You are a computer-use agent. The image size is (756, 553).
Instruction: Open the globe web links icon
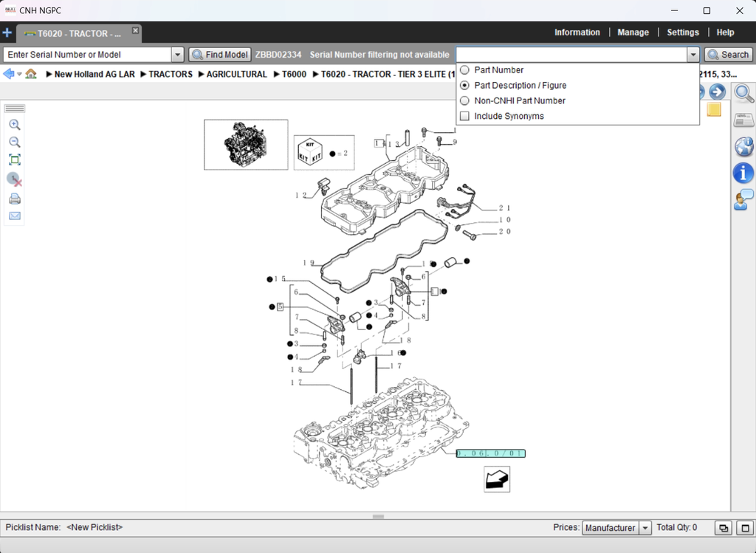743,147
